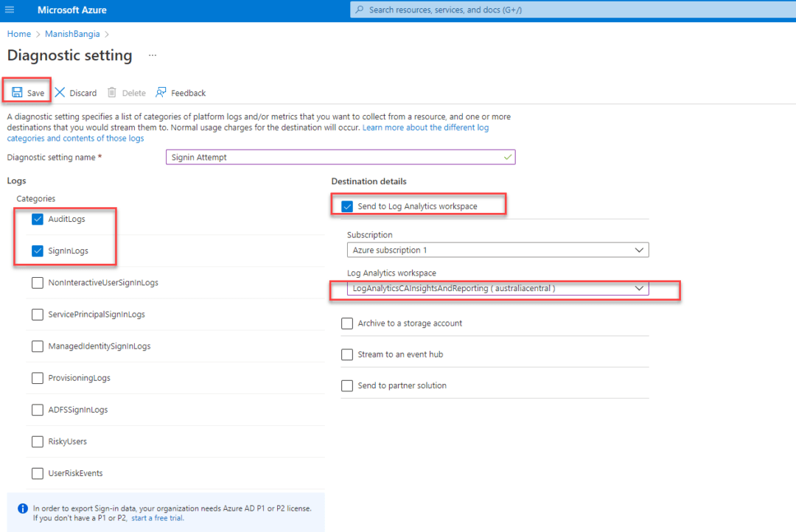Click the Save icon on the toolbar
Image resolution: width=796 pixels, height=532 pixels.
click(16, 92)
